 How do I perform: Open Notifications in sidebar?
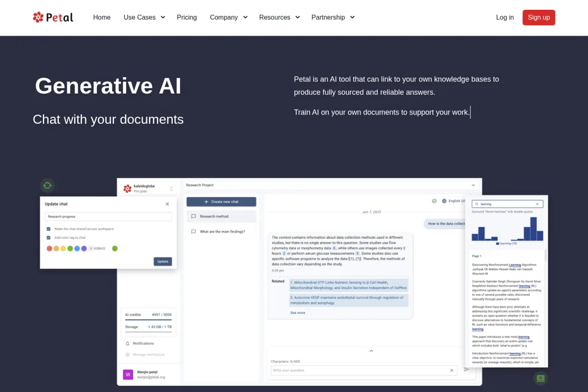pyautogui.click(x=143, y=343)
